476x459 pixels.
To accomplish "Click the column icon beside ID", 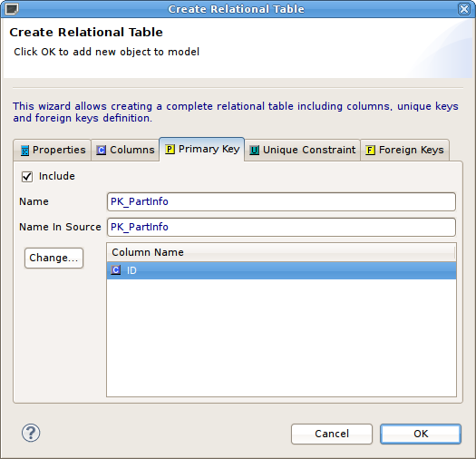I will (116, 270).
